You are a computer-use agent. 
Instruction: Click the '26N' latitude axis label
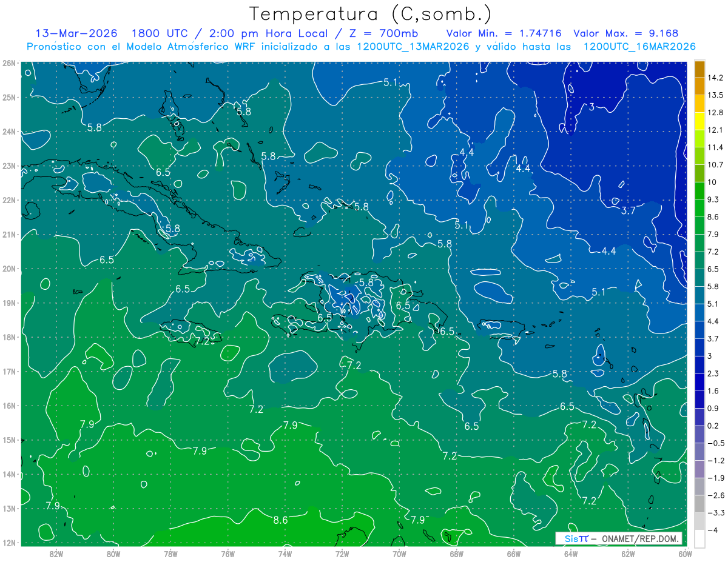(9, 63)
